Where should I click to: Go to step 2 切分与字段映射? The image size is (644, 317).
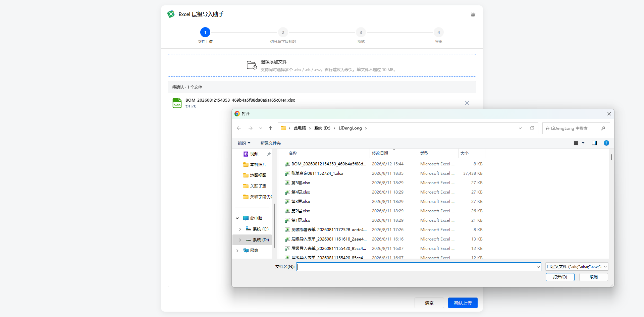coord(283,36)
